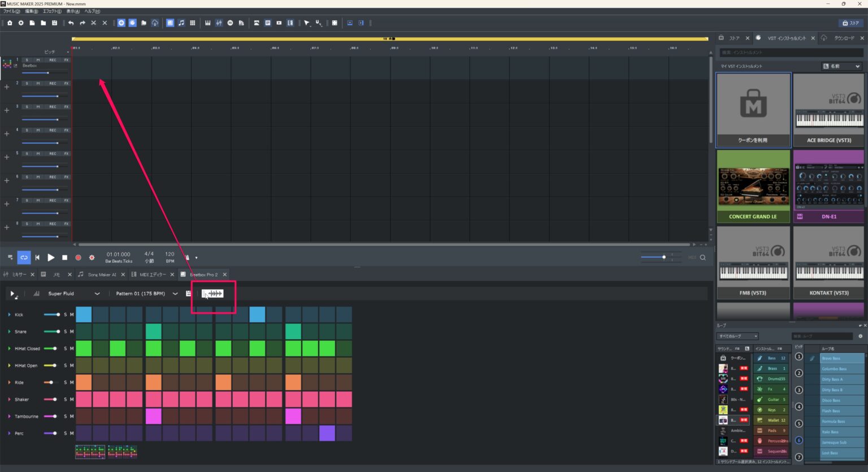Click the undo arrow in the toolbar
868x472 pixels.
click(x=71, y=23)
